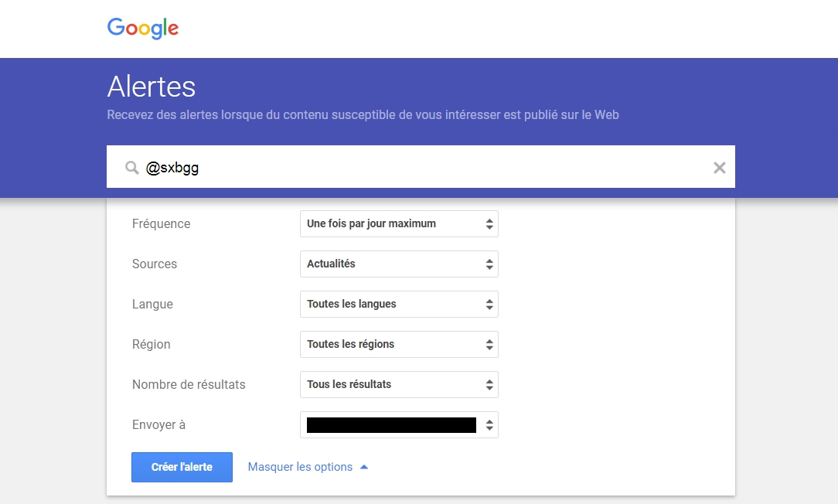Click the Langue label
This screenshot has width=838, height=504.
[152, 304]
